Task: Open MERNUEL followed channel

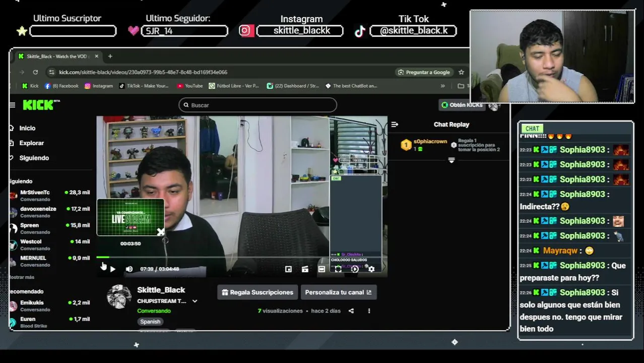Action: pyautogui.click(x=49, y=261)
